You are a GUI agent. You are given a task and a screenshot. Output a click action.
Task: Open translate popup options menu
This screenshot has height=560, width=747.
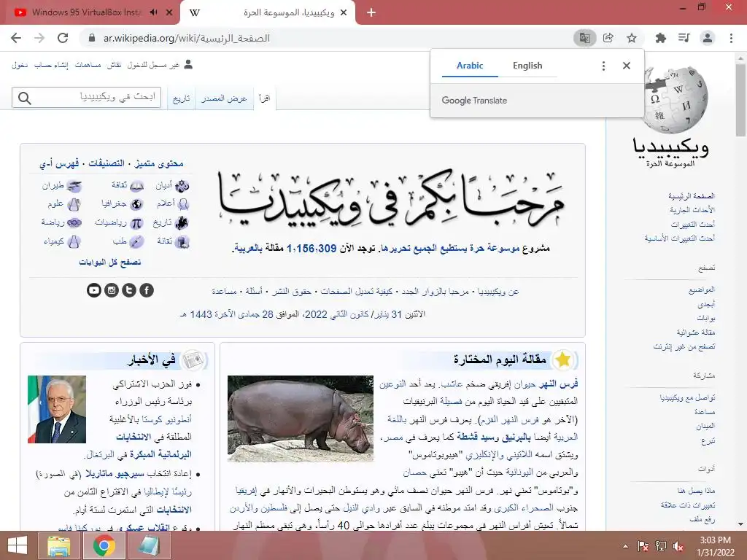603,66
